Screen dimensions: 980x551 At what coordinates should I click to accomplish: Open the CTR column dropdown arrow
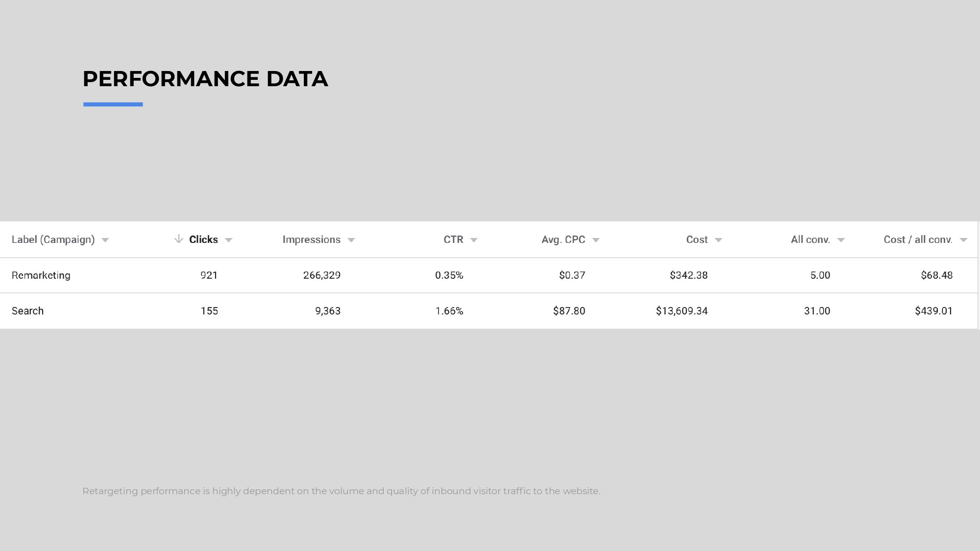tap(474, 240)
